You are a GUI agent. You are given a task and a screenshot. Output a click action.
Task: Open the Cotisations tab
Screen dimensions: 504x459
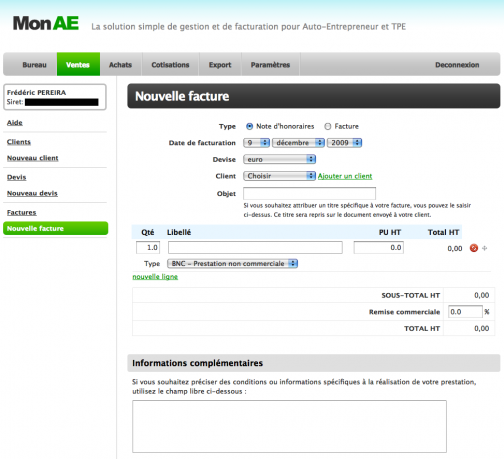click(170, 65)
